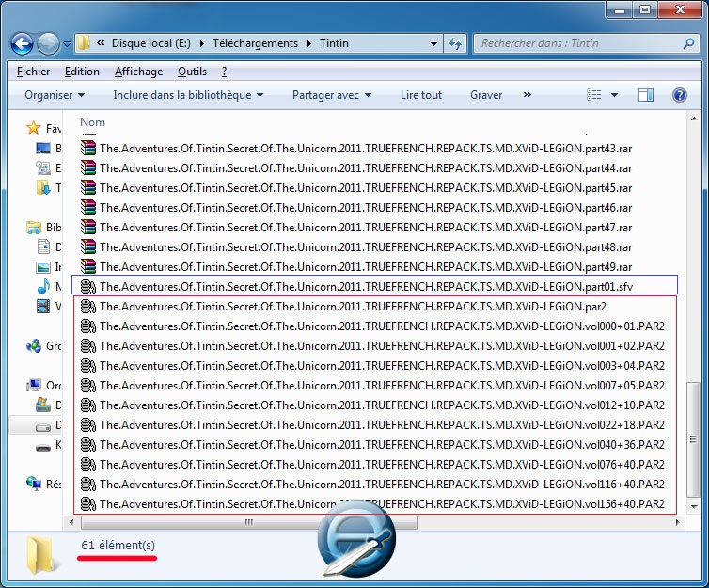Click the change view icon
The height and width of the screenshot is (588, 709).
click(593, 94)
